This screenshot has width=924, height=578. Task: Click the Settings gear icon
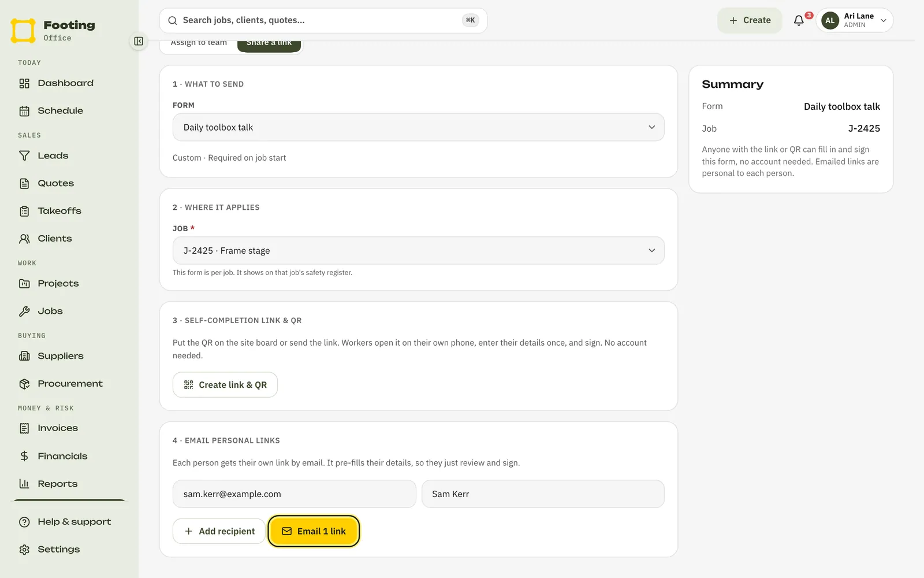tap(24, 550)
